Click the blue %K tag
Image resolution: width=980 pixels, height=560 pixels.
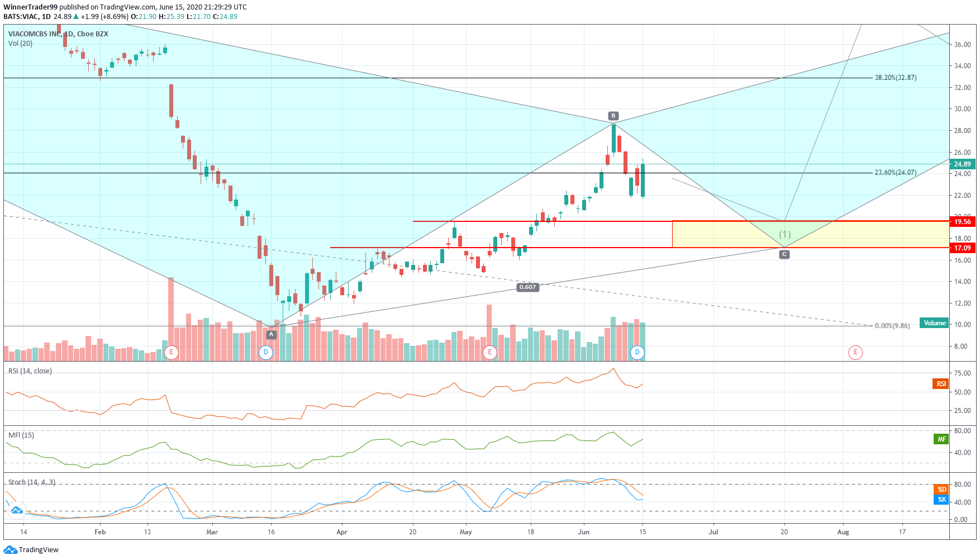pos(941,500)
